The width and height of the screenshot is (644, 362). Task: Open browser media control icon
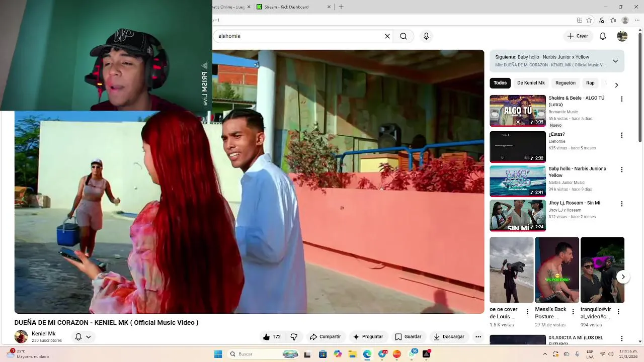(601, 20)
